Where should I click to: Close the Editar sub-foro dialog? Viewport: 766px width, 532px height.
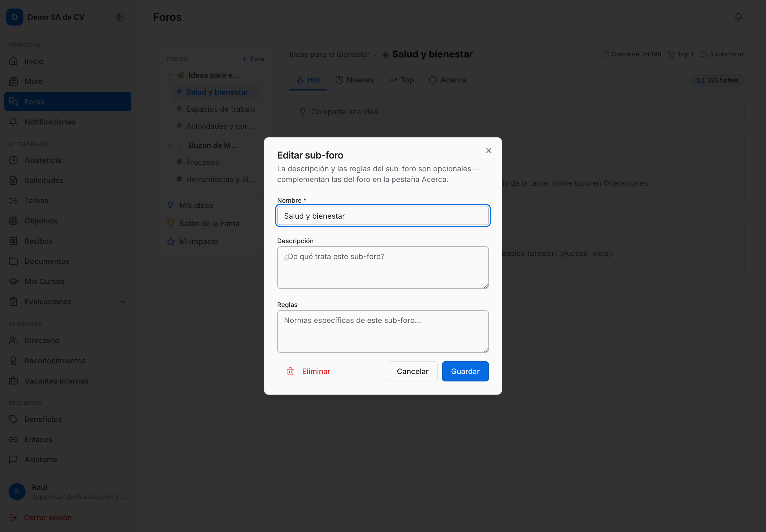click(489, 151)
